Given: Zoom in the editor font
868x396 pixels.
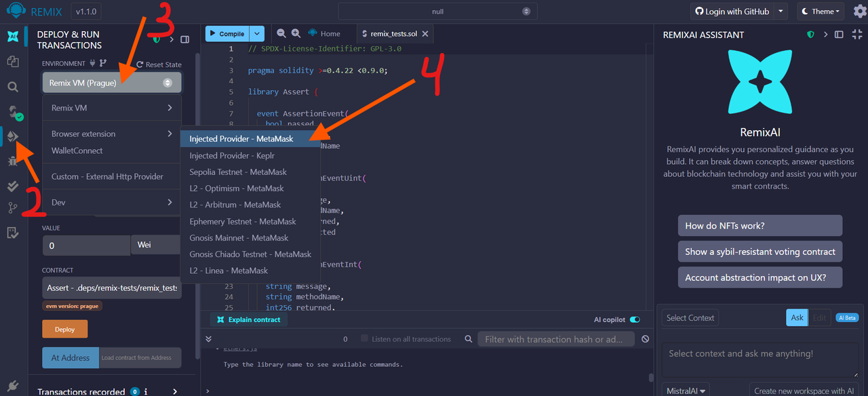Looking at the screenshot, I should point(296,33).
